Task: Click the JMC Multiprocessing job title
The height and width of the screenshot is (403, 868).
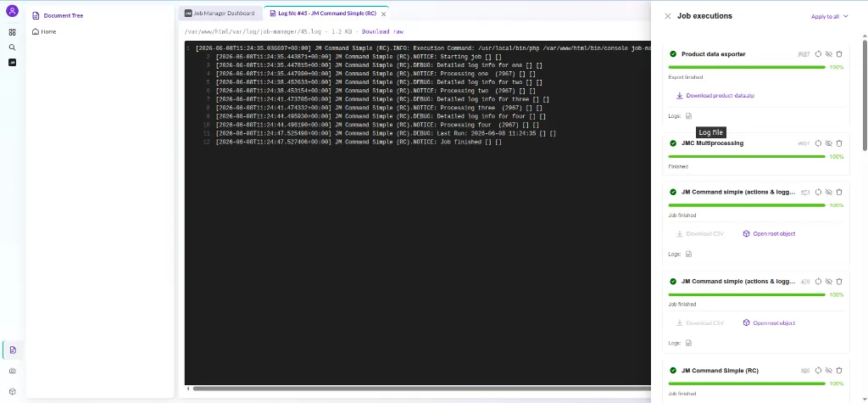Action: 712,143
